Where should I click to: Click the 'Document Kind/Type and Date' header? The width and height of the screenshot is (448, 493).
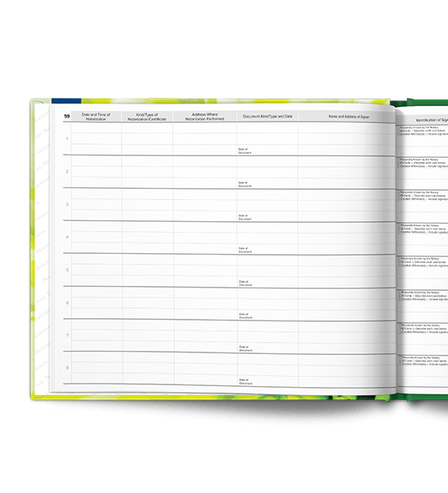pyautogui.click(x=267, y=117)
